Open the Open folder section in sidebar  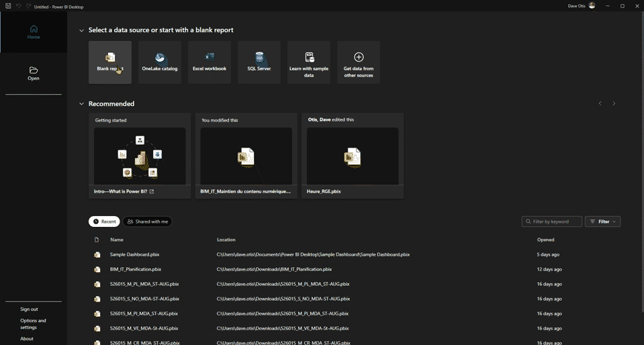34,74
